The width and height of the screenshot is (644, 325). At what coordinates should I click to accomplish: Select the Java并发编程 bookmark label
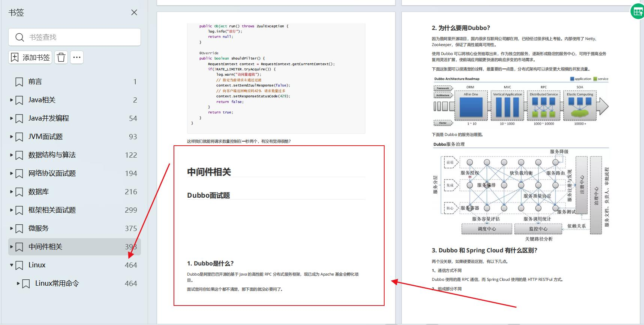pos(49,118)
